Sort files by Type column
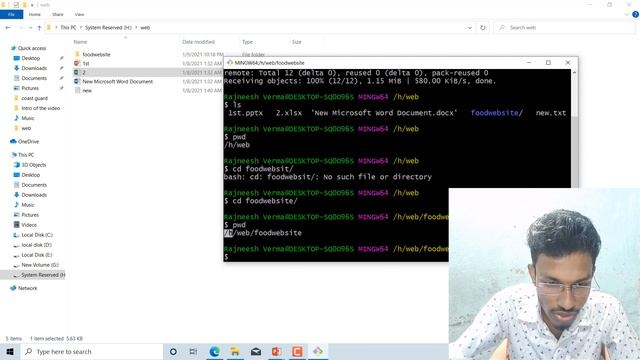The height and width of the screenshot is (360, 640). coord(247,42)
